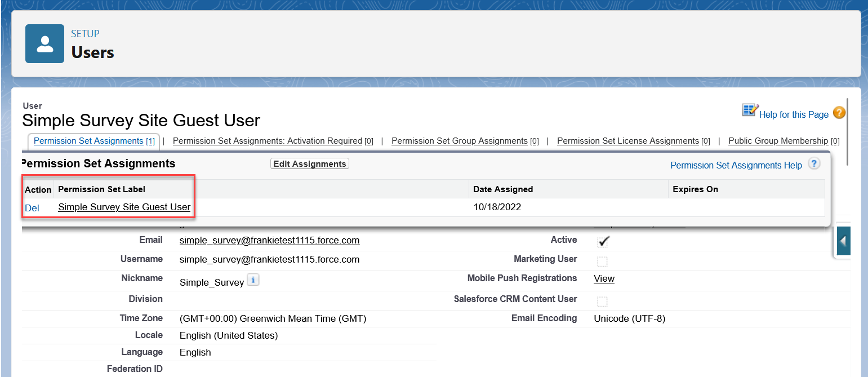Click the vertical scrollbar of the user page
This screenshot has height=377, width=868.
(x=848, y=131)
